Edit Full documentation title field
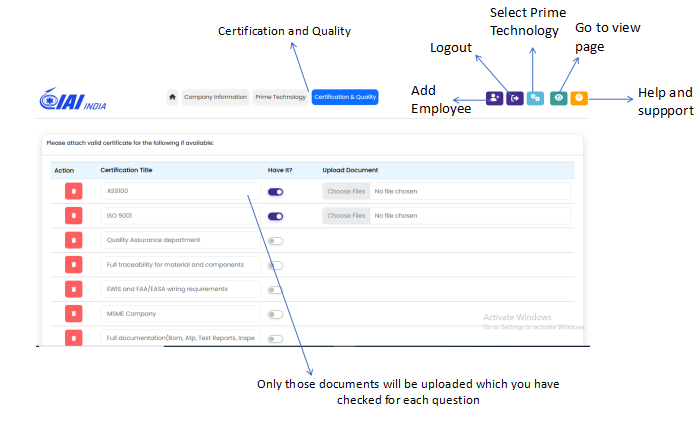 tap(180, 338)
